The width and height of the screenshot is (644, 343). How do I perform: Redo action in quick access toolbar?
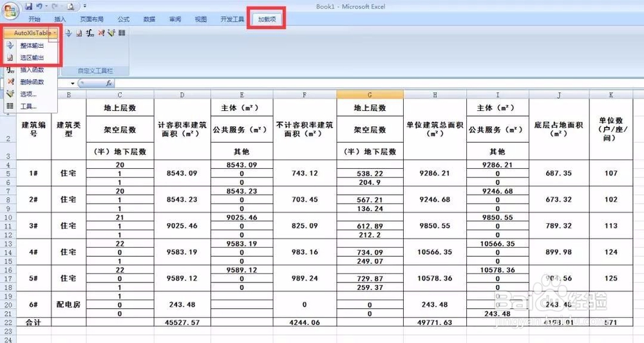pyautogui.click(x=55, y=6)
